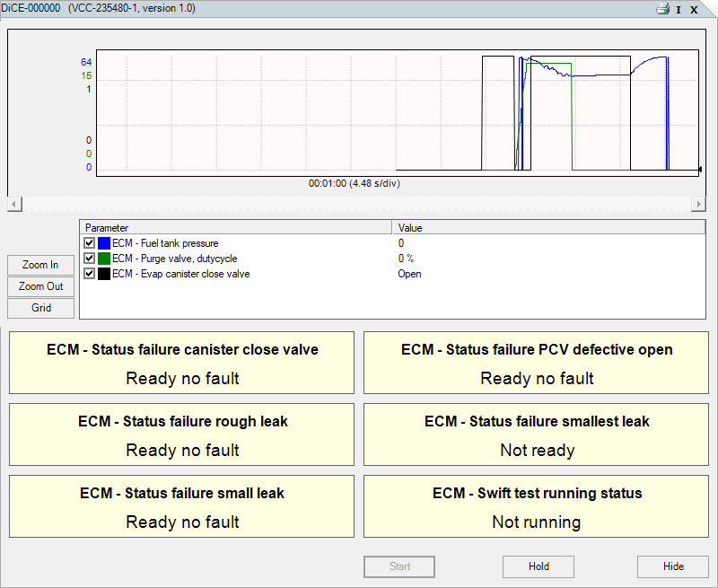Click the Zoom In button
Screen dimensions: 718x588
coord(40,265)
